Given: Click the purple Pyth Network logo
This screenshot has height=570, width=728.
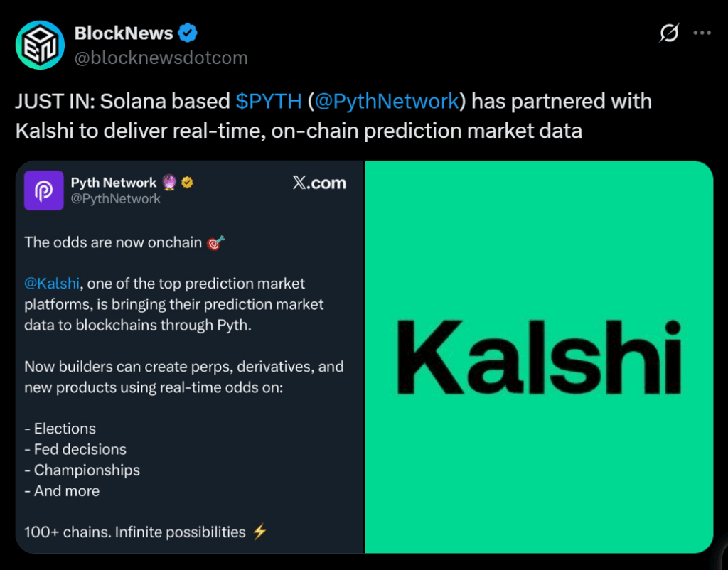Looking at the screenshot, I should tap(44, 190).
